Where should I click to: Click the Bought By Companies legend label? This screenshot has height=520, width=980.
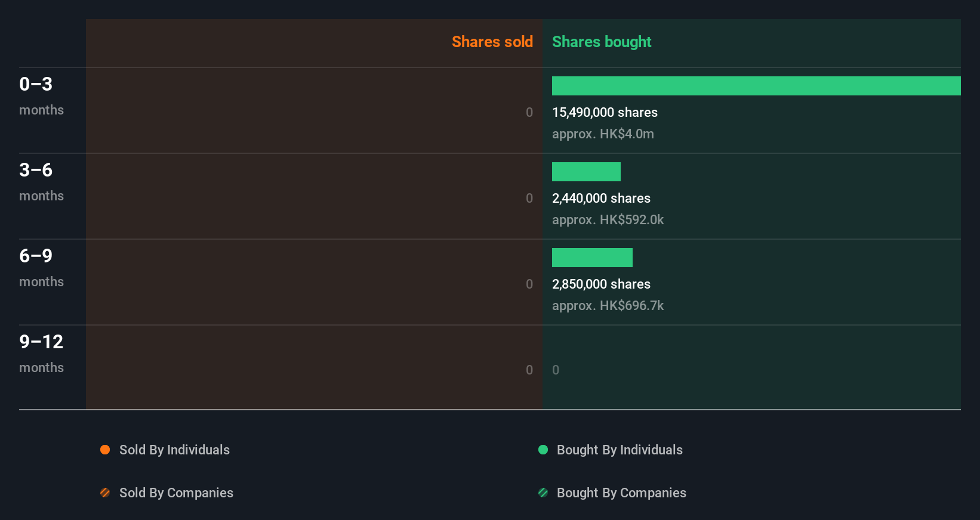pyautogui.click(x=621, y=493)
